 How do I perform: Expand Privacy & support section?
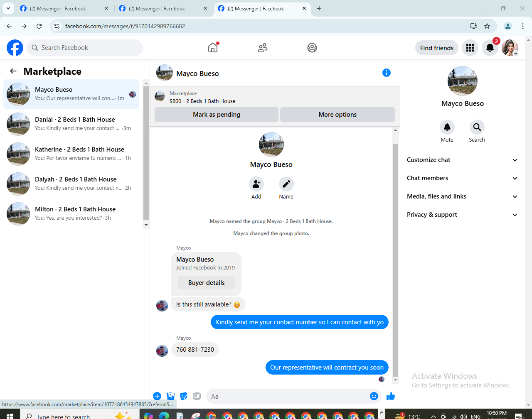coord(463,215)
